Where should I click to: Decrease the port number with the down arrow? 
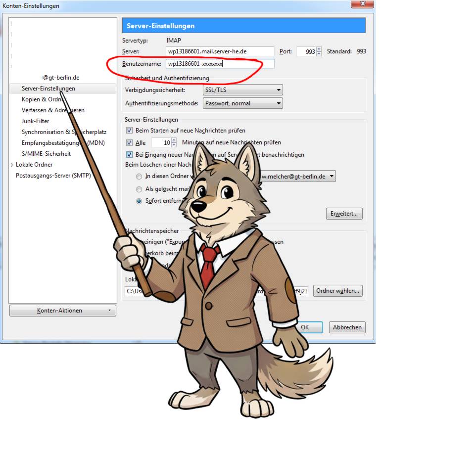[319, 54]
